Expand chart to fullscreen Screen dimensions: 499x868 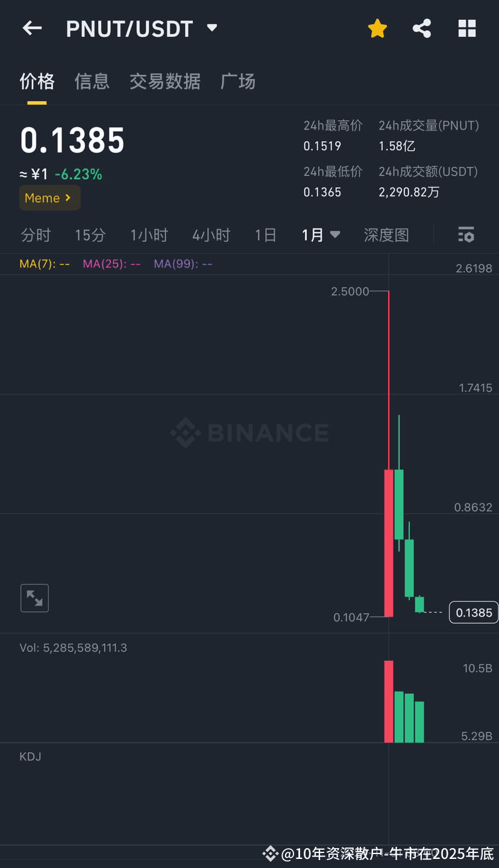(34, 598)
